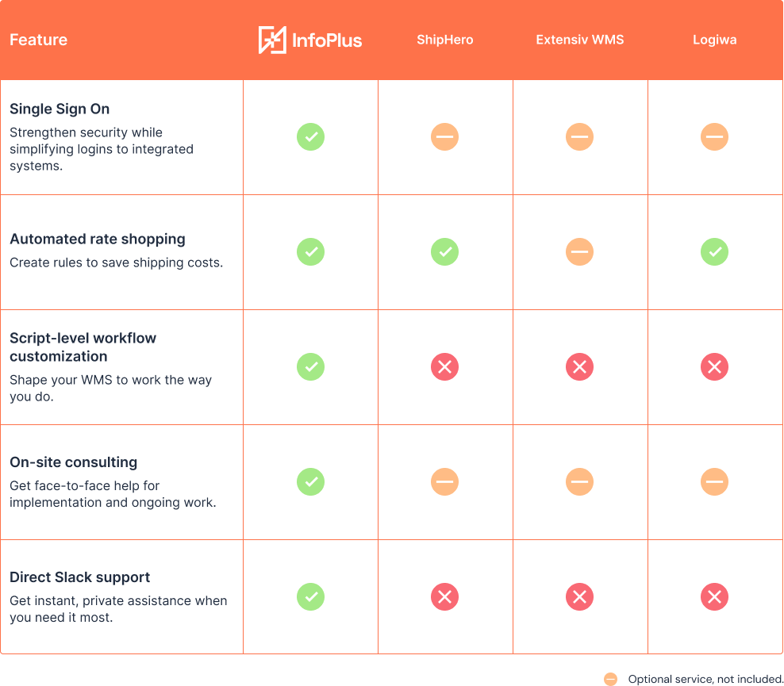Click InfoPlus green check for Single Sign On
The image size is (784, 686).
coord(310,137)
